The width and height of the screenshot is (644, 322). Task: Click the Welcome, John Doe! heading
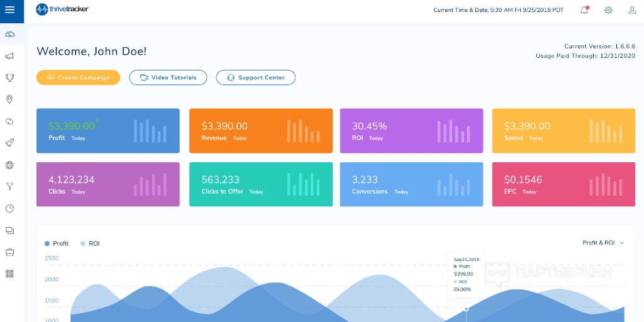pyautogui.click(x=92, y=52)
